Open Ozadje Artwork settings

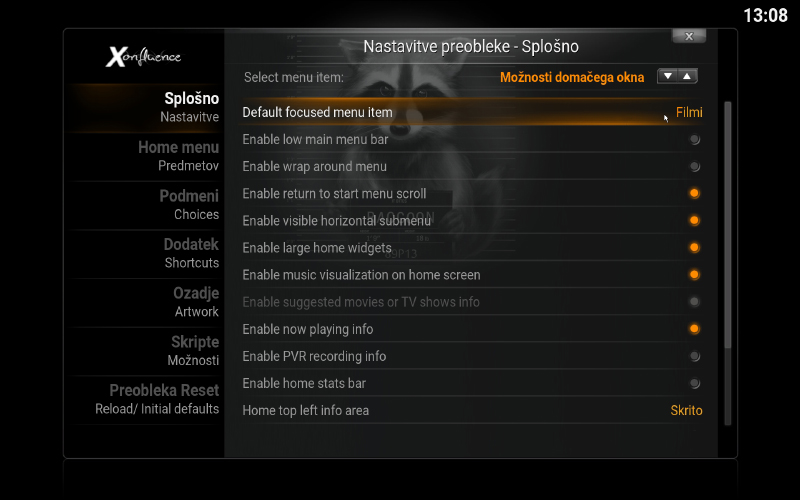click(x=195, y=302)
